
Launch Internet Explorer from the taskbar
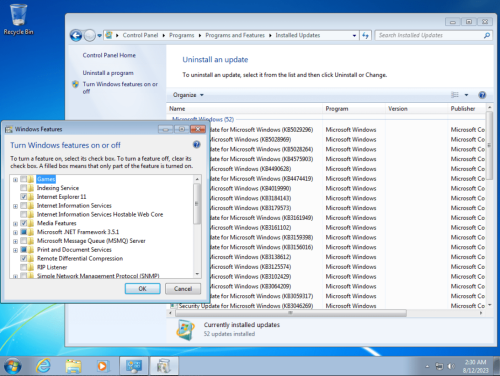pos(43,366)
